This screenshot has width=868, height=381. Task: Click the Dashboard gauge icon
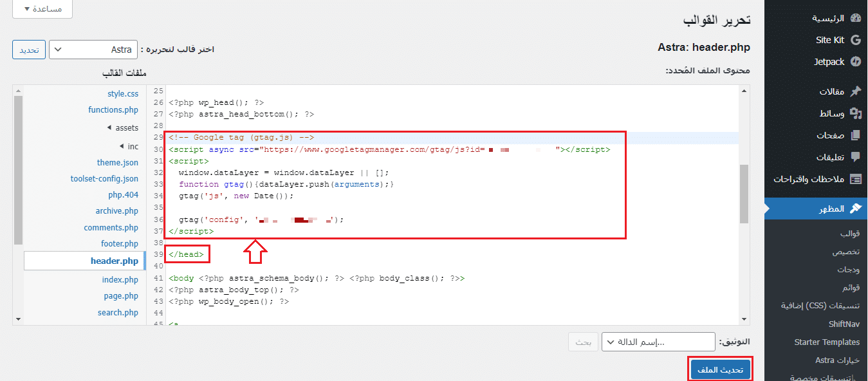point(855,18)
